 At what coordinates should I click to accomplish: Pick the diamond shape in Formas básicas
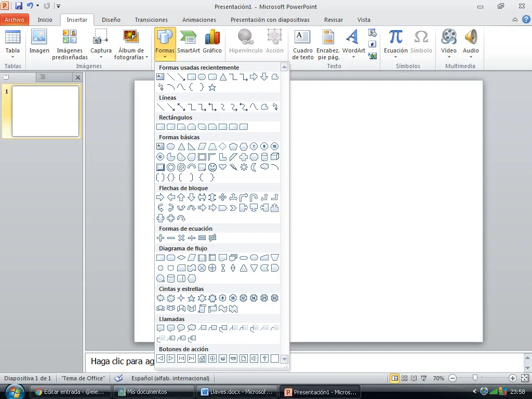click(222, 146)
